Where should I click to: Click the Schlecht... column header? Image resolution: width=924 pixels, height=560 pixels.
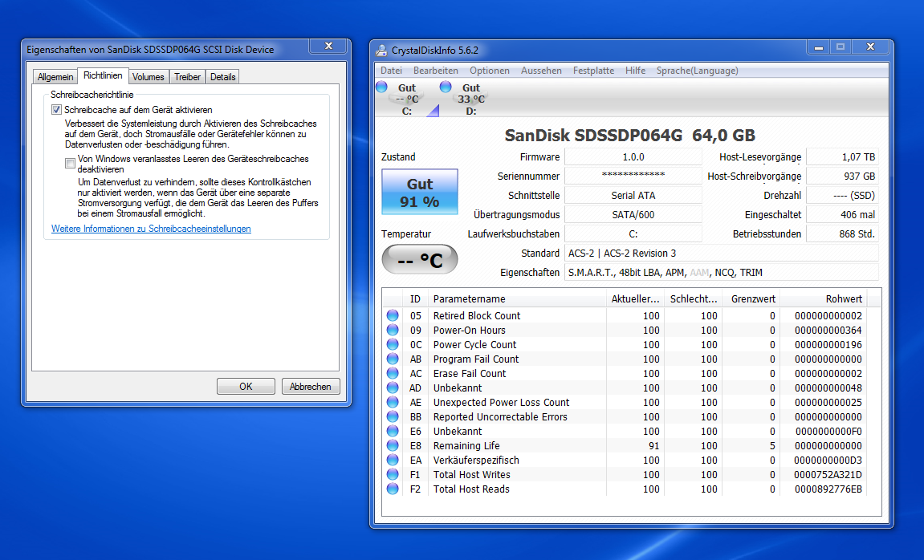694,298
